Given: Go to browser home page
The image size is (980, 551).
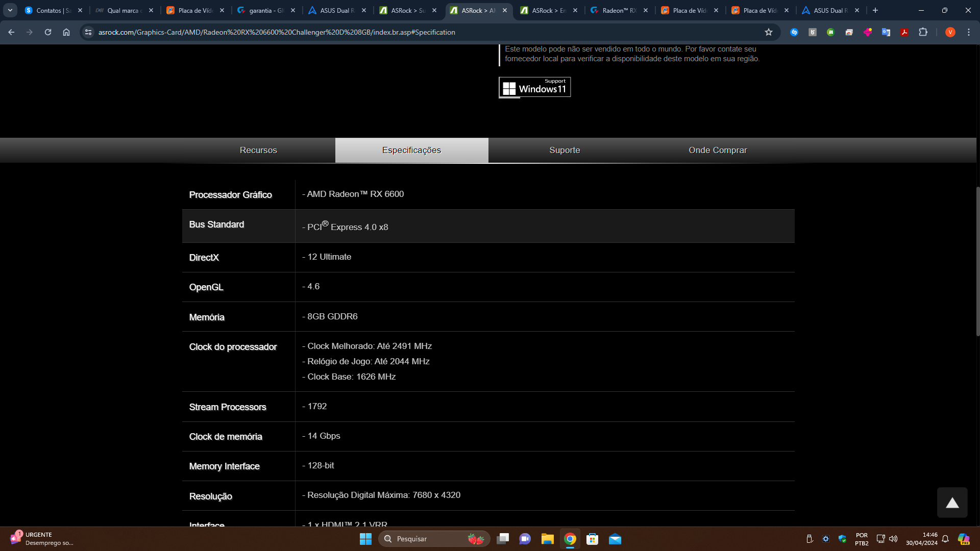Looking at the screenshot, I should coord(66,32).
